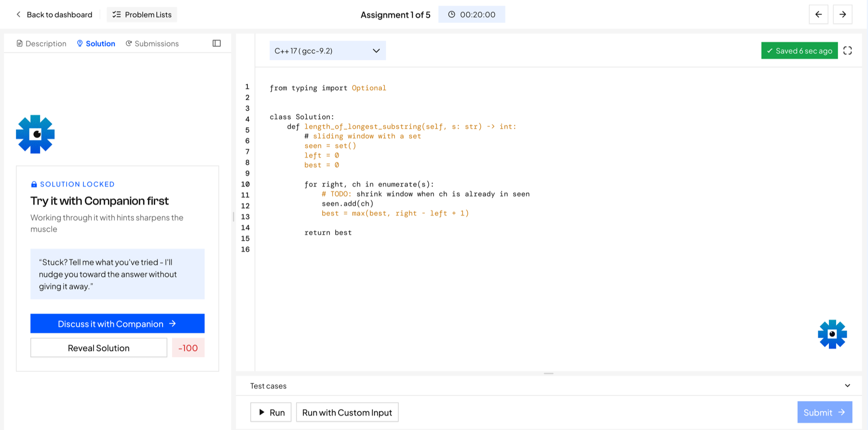
Task: Go to next assignment arrow
Action: tap(842, 14)
